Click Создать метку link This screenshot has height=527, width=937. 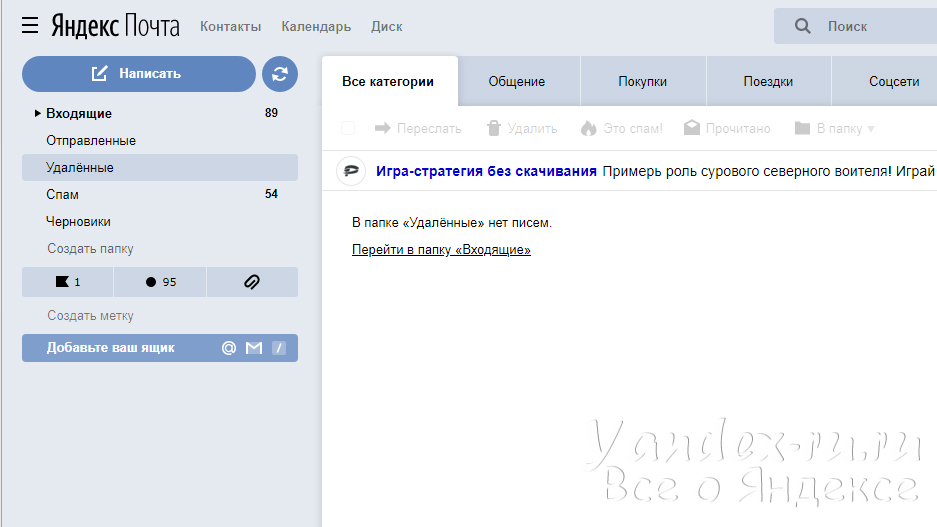pyautogui.click(x=90, y=315)
